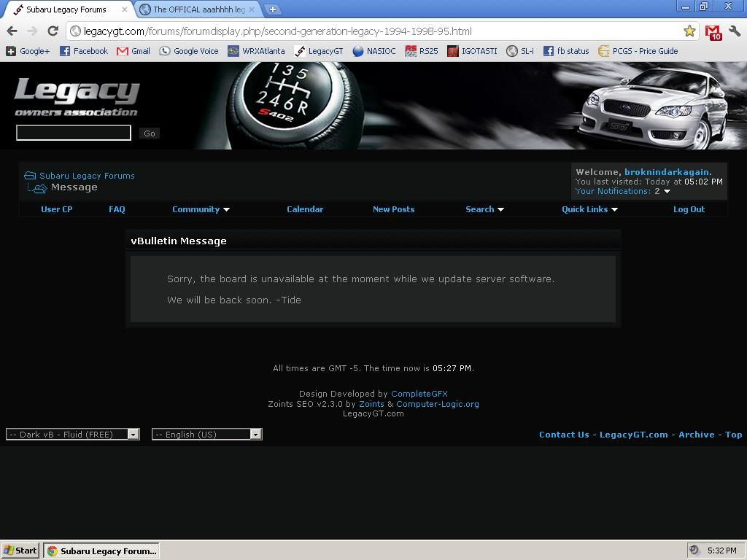The height and width of the screenshot is (560, 747).
Task: Open the FAQ navbar item
Action: pyautogui.click(x=117, y=209)
